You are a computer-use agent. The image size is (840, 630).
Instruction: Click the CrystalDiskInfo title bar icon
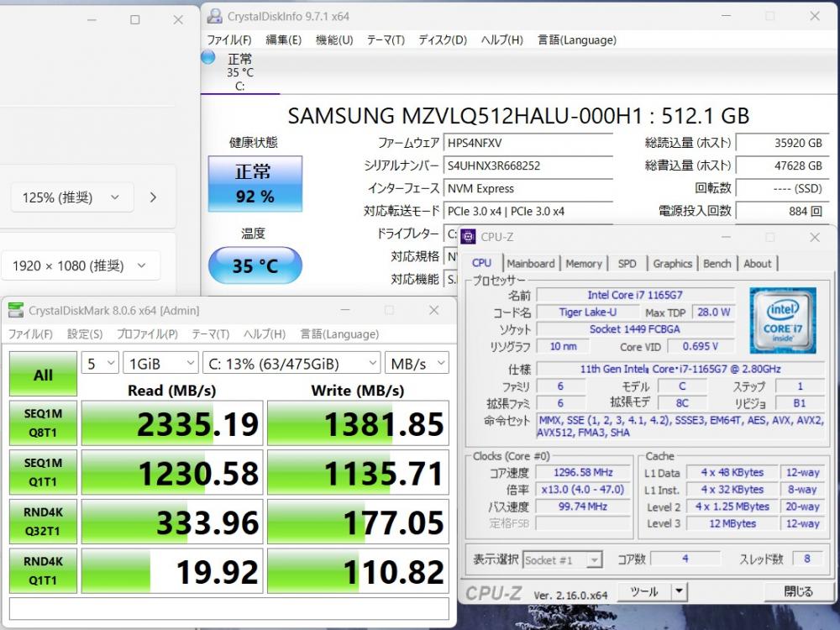215,17
